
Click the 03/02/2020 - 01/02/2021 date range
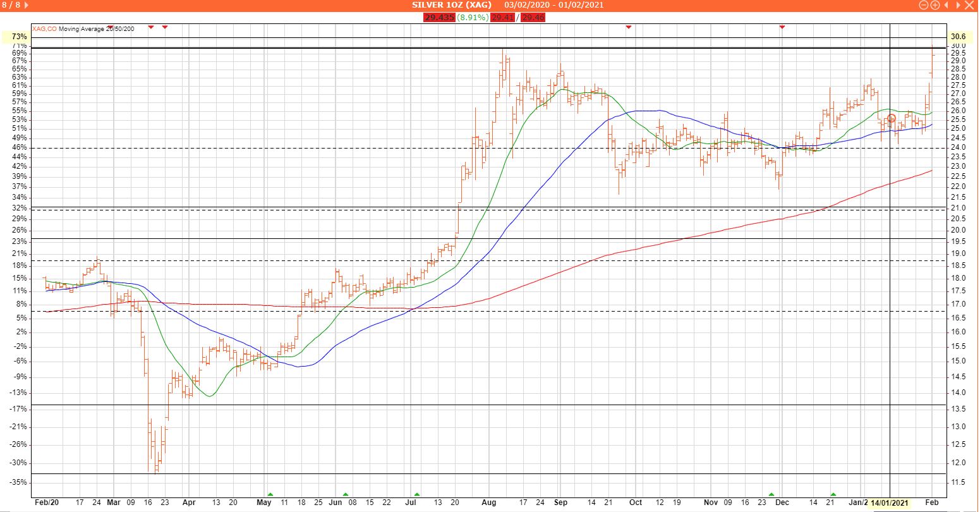click(x=554, y=5)
